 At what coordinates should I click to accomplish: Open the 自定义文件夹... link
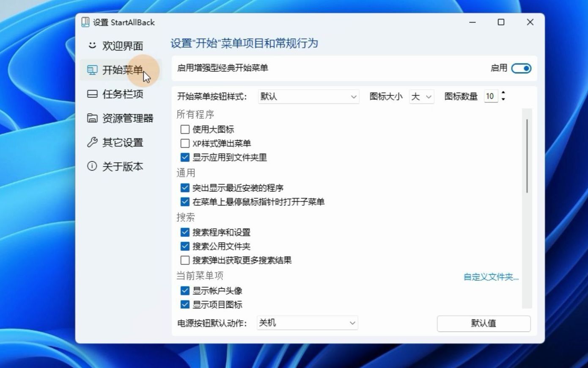[x=491, y=277]
